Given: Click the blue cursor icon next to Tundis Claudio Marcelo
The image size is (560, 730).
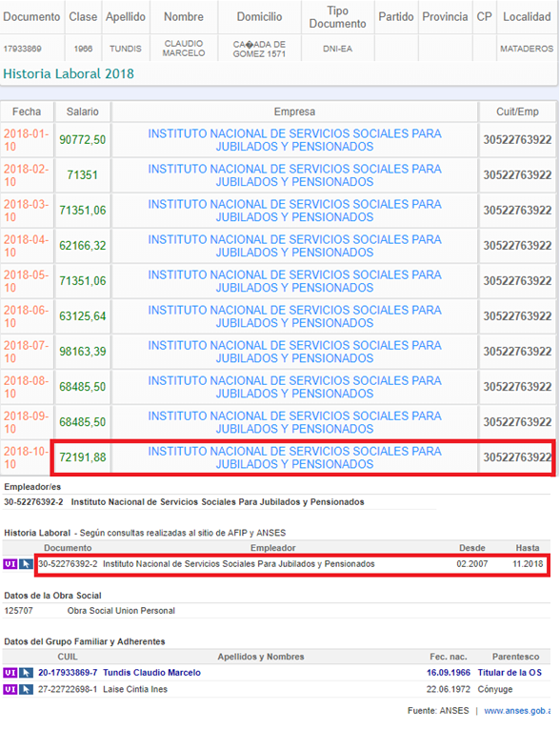Looking at the screenshot, I should pos(26,673).
